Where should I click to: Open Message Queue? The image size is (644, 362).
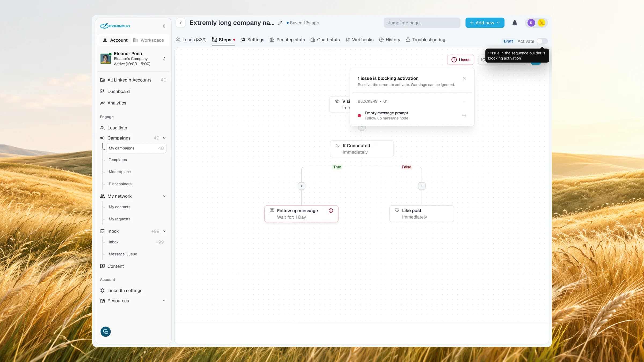pyautogui.click(x=123, y=254)
